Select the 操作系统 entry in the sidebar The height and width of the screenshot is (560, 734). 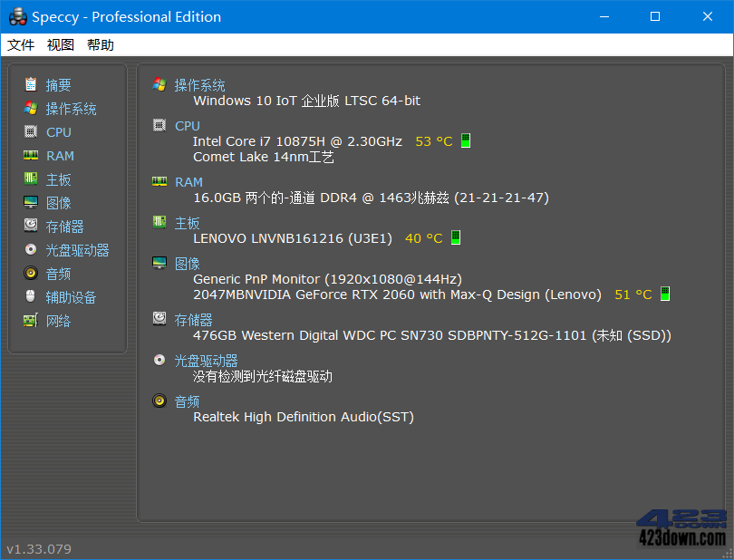tap(68, 109)
